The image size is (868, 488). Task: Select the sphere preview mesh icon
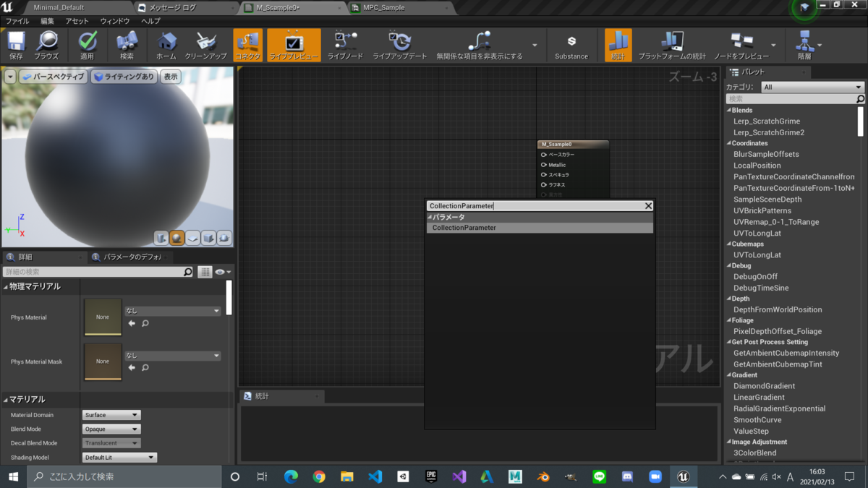177,238
